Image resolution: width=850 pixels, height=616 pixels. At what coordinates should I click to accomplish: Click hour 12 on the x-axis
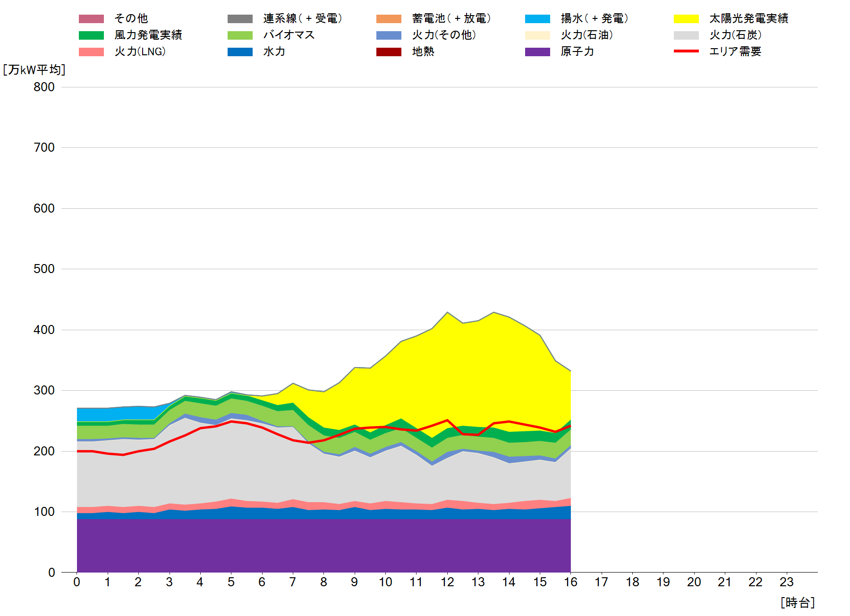click(447, 582)
